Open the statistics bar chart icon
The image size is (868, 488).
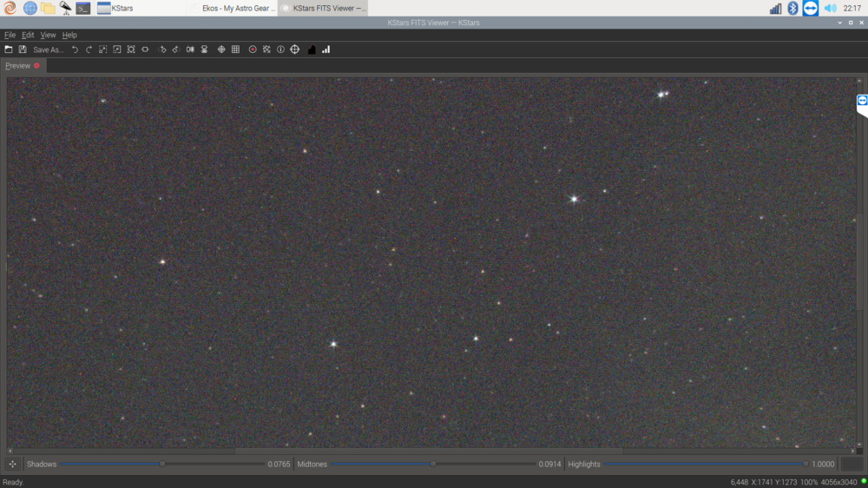click(x=326, y=49)
